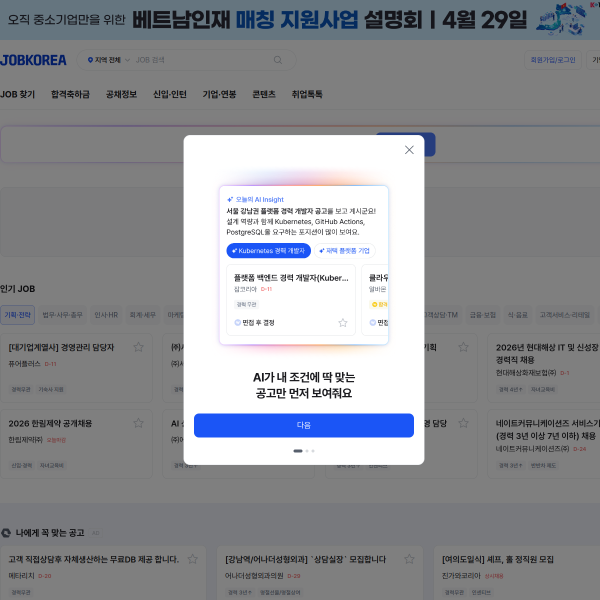Select the Kubernetes 경력 개발자 chip
The width and height of the screenshot is (600, 600).
(268, 251)
